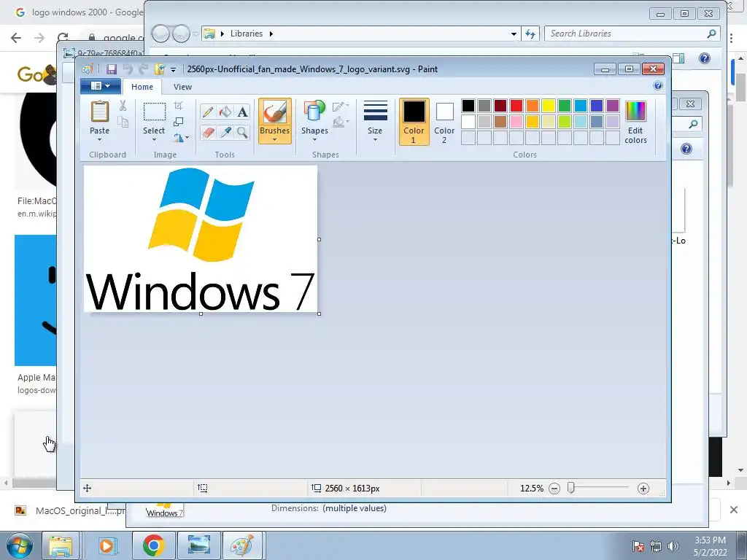Pick the red color swatch

pos(516,106)
